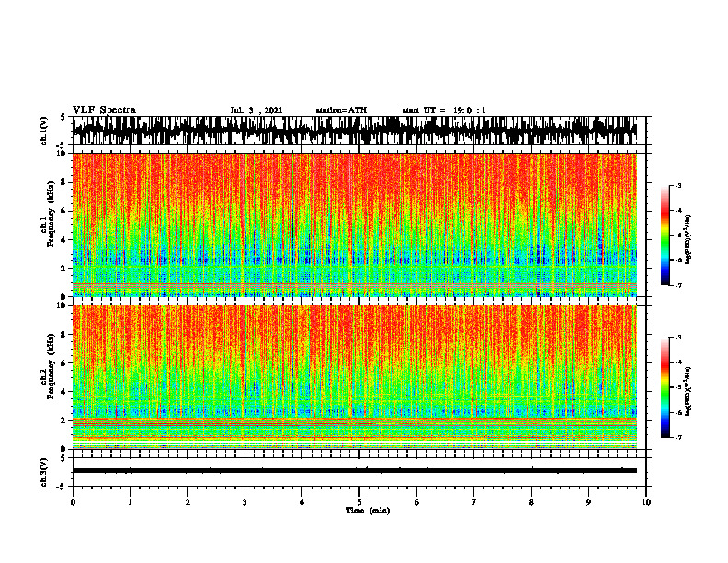Click the time axis tick label "2"
728x563 pixels.
(x=188, y=502)
